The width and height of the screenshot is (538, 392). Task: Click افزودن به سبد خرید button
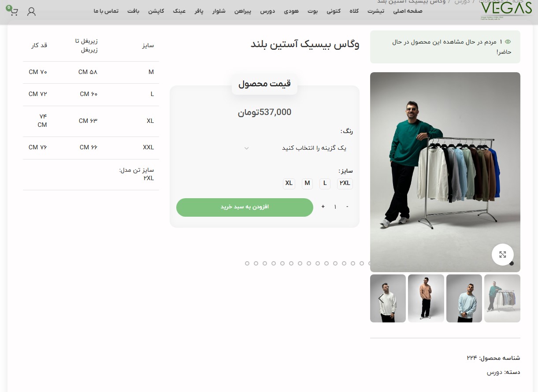245,207
